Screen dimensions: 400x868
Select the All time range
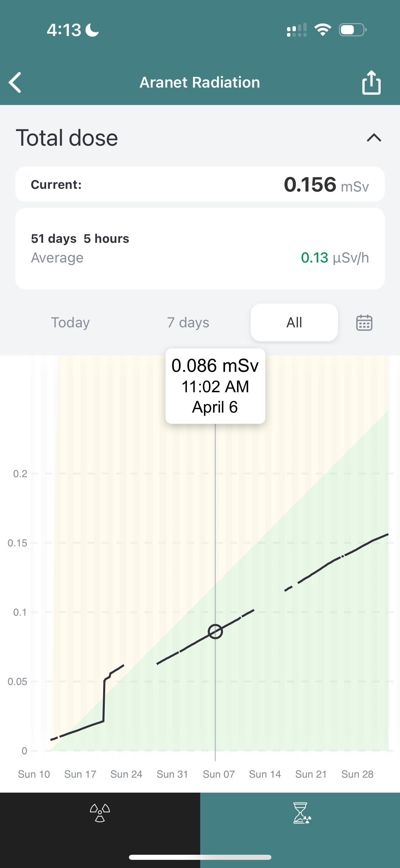point(294,323)
